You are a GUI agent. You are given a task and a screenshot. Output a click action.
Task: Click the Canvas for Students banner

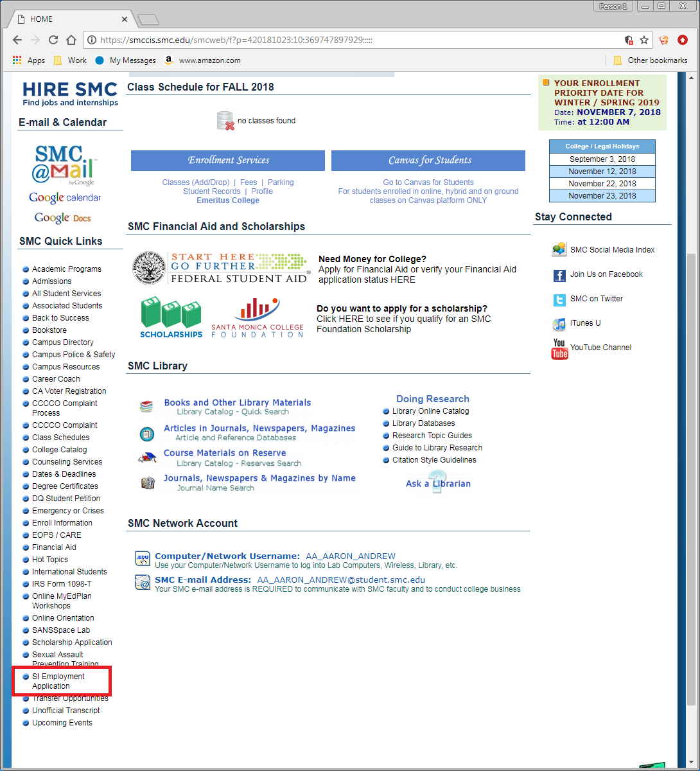tap(428, 161)
